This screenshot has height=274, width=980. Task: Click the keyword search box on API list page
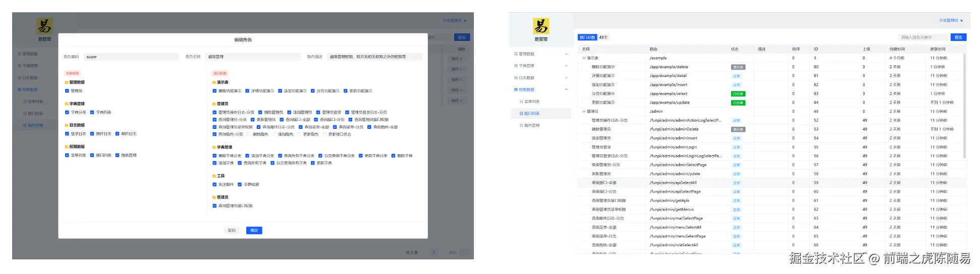923,37
